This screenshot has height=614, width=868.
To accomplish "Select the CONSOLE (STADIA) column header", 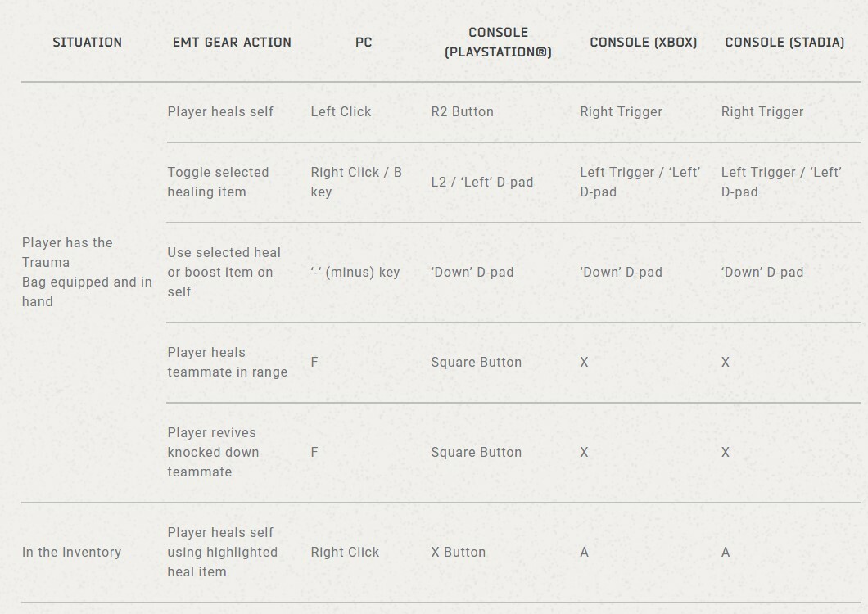I will [x=784, y=42].
